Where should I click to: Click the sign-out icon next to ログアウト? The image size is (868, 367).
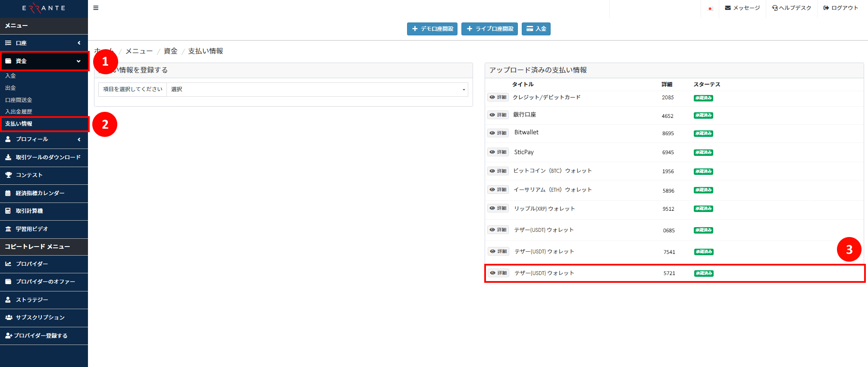[826, 8]
